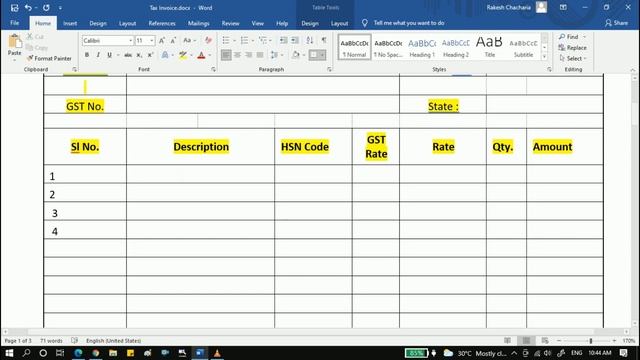Image resolution: width=640 pixels, height=360 pixels.
Task: Open Word from the Windows taskbar
Action: [x=200, y=353]
